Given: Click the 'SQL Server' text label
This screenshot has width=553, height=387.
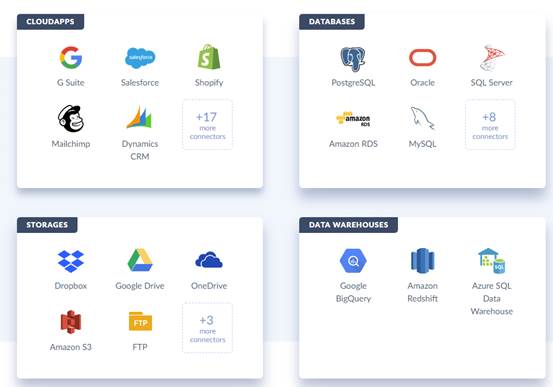Looking at the screenshot, I should tap(492, 83).
